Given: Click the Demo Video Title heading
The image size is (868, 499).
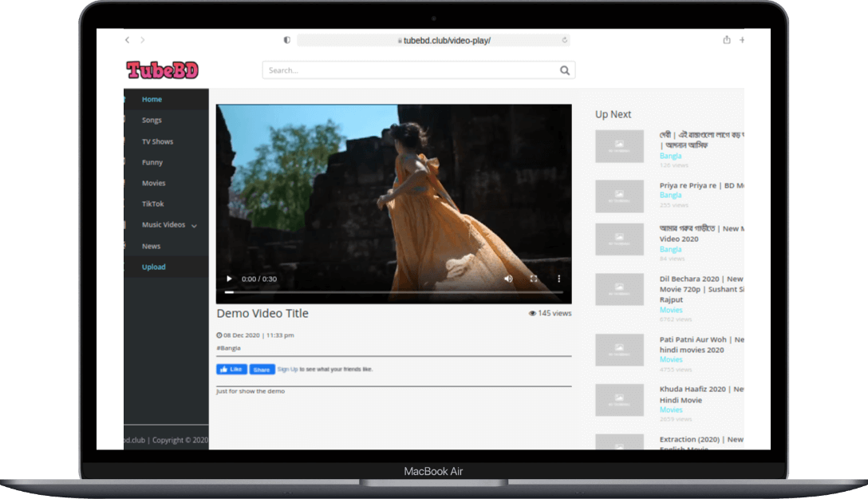Looking at the screenshot, I should click(x=262, y=314).
